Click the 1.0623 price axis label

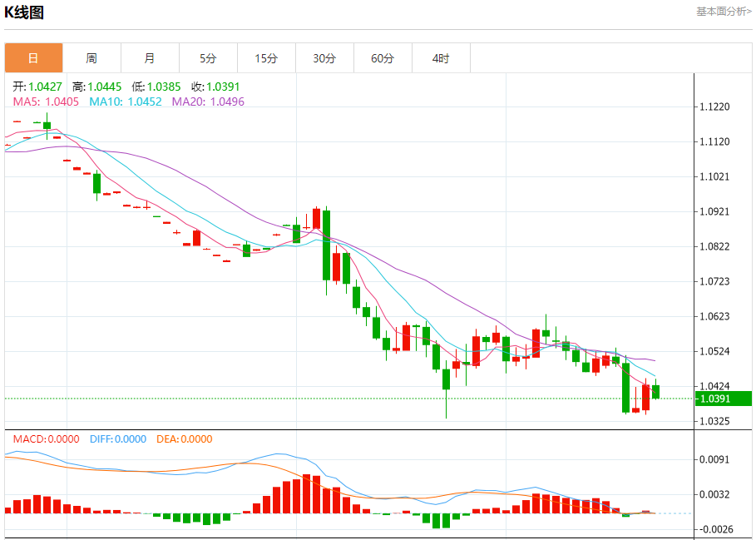click(715, 317)
